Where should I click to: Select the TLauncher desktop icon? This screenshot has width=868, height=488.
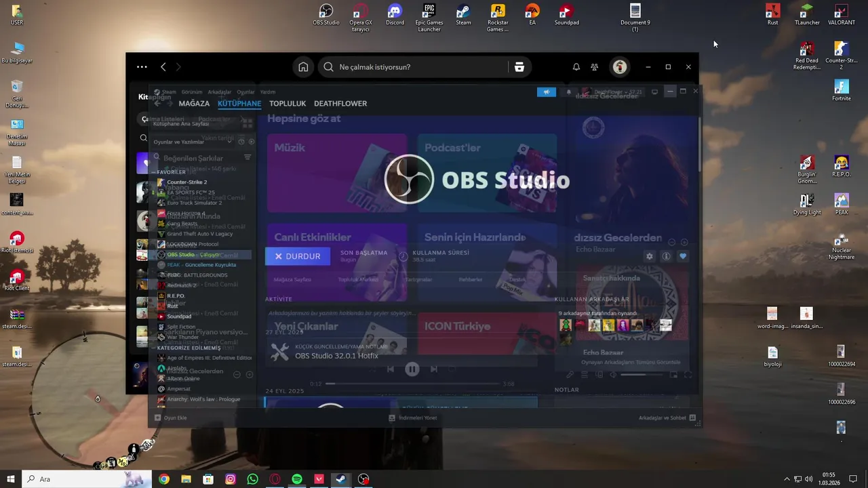807,15
